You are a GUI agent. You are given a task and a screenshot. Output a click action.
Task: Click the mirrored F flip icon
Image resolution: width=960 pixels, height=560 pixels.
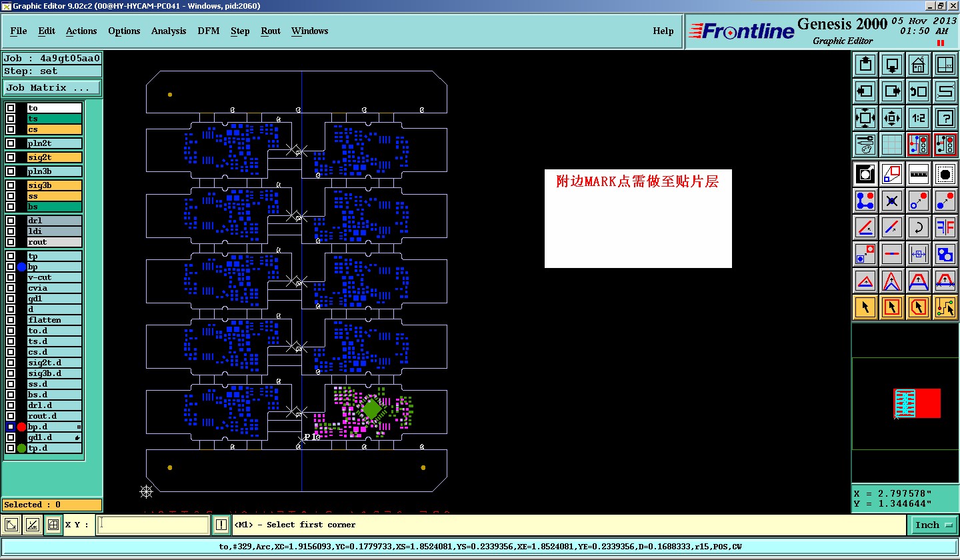click(945, 227)
